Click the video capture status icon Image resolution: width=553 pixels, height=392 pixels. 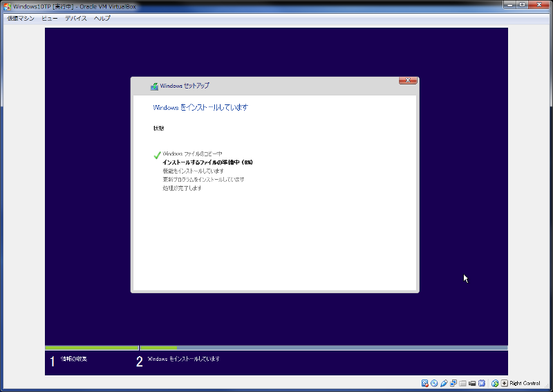[472, 383]
